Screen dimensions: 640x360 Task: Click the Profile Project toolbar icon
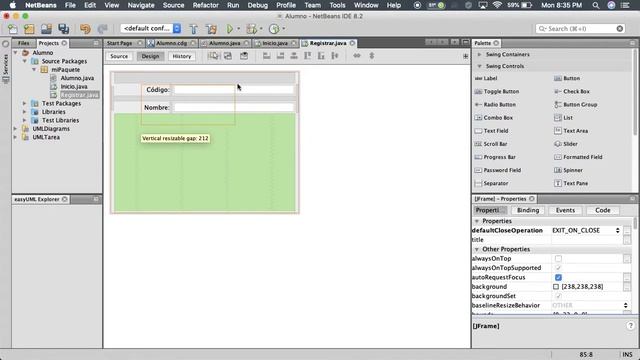tap(274, 29)
